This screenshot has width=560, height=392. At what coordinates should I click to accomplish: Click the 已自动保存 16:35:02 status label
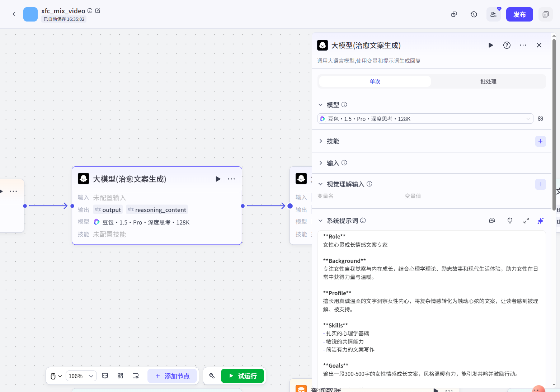(x=64, y=19)
